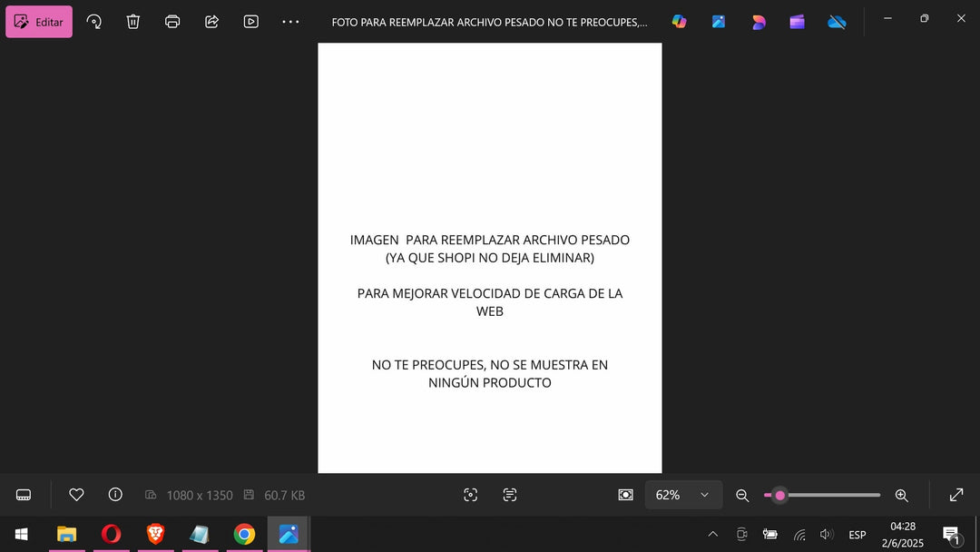Start slideshow with the play icon
This screenshot has width=980, height=552.
251,22
